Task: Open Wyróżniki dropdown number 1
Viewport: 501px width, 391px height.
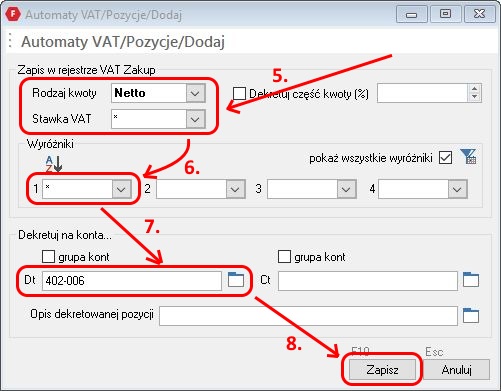Action: [x=121, y=189]
